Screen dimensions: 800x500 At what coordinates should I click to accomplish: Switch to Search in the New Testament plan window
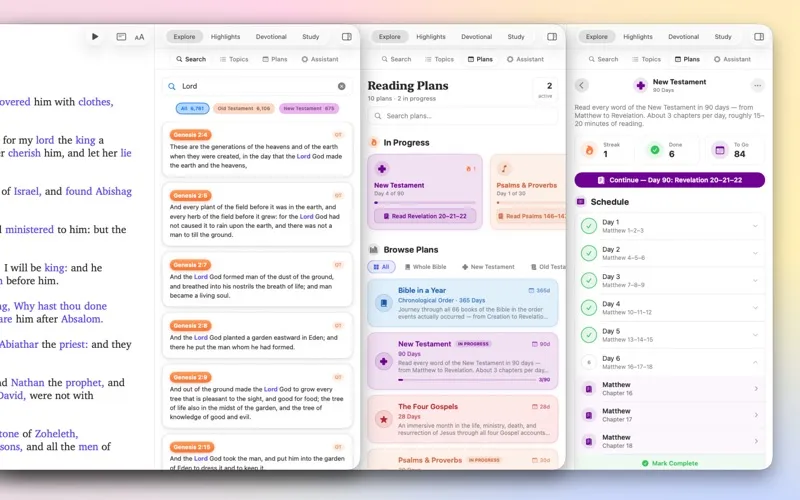coord(603,59)
